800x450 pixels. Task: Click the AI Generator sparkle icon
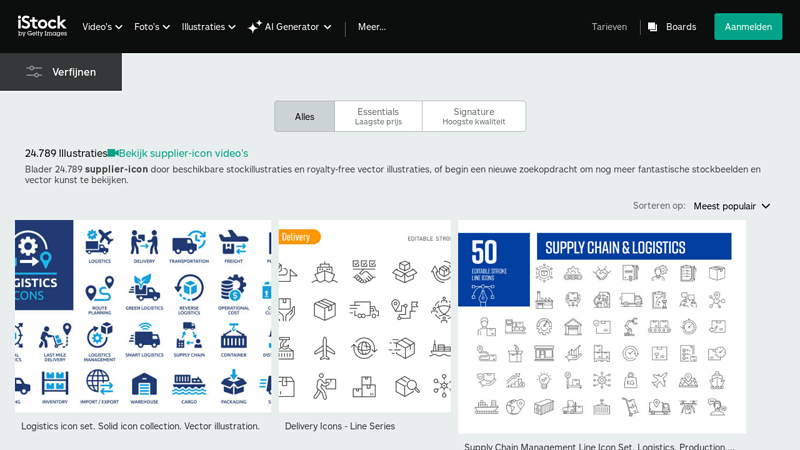[x=254, y=27]
